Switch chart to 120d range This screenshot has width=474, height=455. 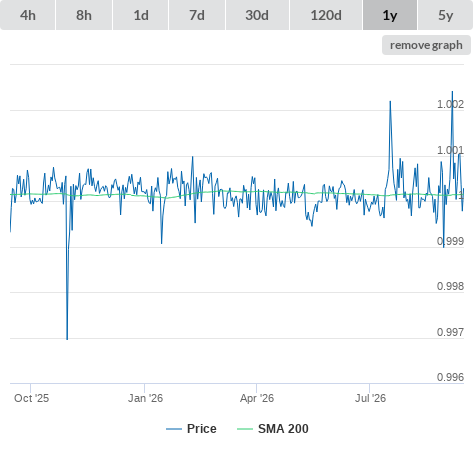(326, 15)
